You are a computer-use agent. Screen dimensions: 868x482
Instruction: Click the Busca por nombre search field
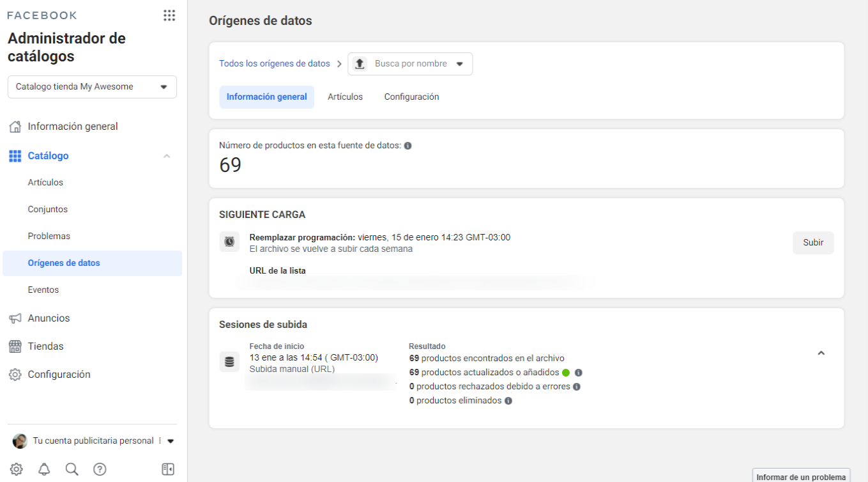pos(411,64)
